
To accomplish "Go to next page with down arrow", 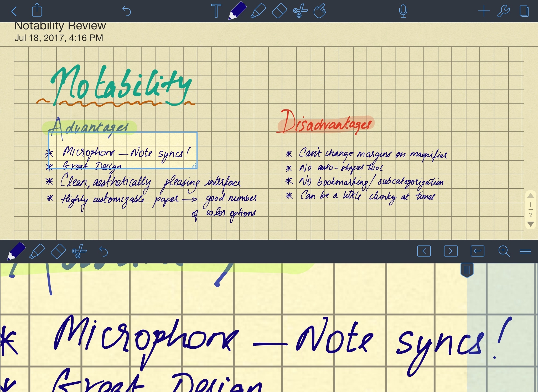I will pyautogui.click(x=531, y=224).
